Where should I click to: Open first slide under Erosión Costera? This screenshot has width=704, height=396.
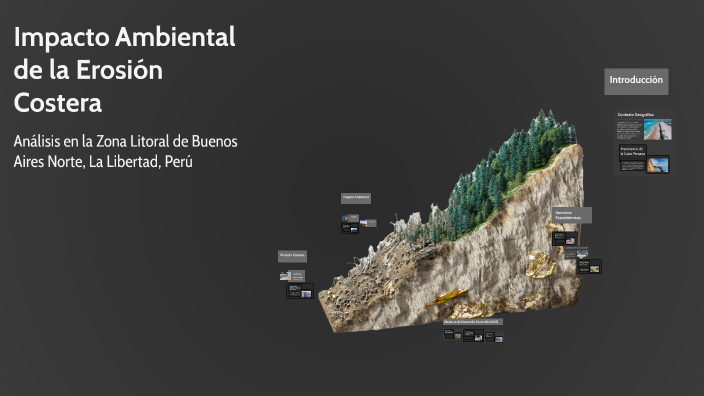292,276
